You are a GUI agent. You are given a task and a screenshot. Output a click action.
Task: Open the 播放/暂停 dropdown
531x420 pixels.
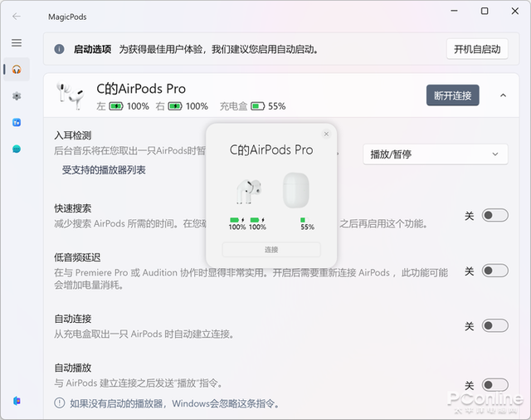(x=435, y=154)
